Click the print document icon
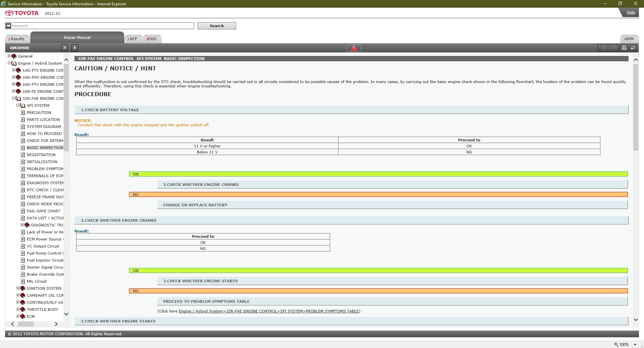 pyautogui.click(x=624, y=48)
